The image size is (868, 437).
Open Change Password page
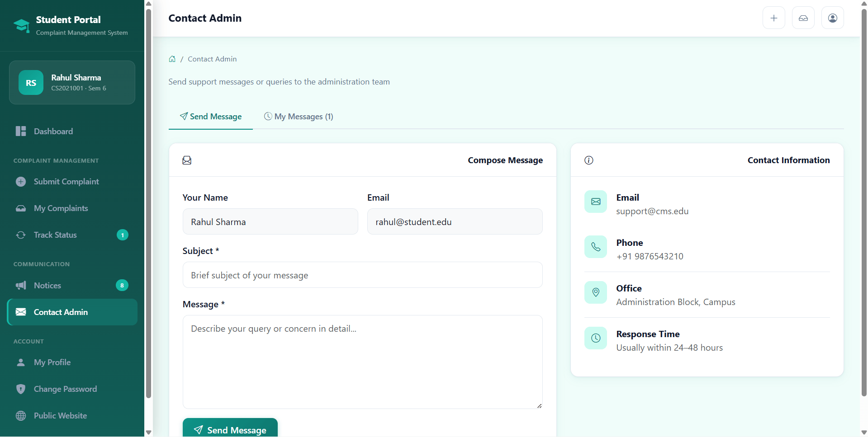pyautogui.click(x=72, y=389)
